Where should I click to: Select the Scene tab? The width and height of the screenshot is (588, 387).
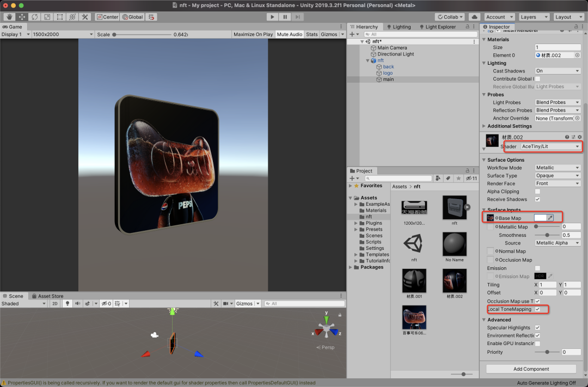point(13,296)
